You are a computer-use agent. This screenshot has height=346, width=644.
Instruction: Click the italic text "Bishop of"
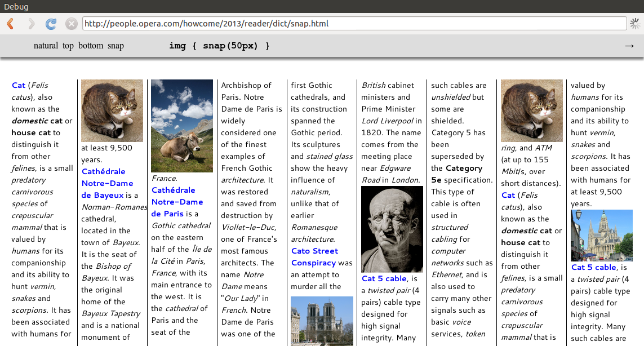pyautogui.click(x=113, y=267)
